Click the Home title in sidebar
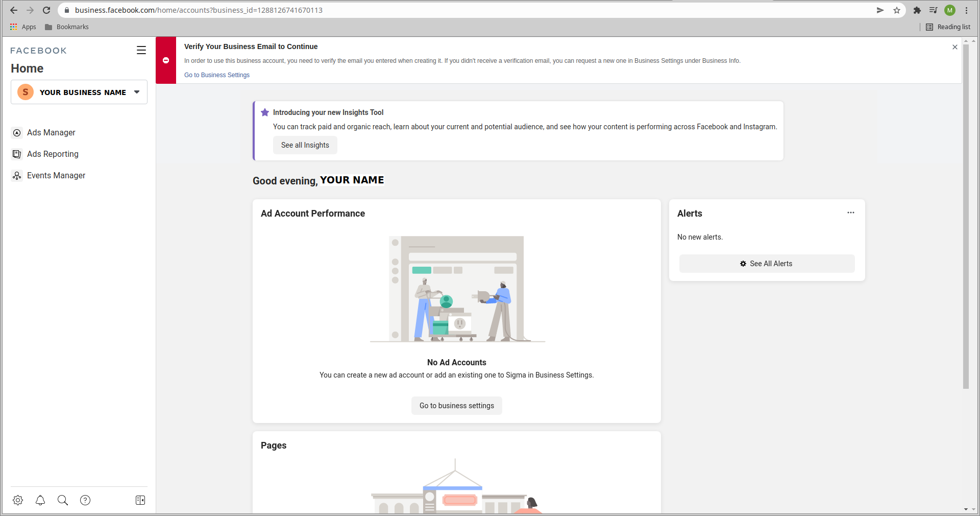 [x=27, y=68]
